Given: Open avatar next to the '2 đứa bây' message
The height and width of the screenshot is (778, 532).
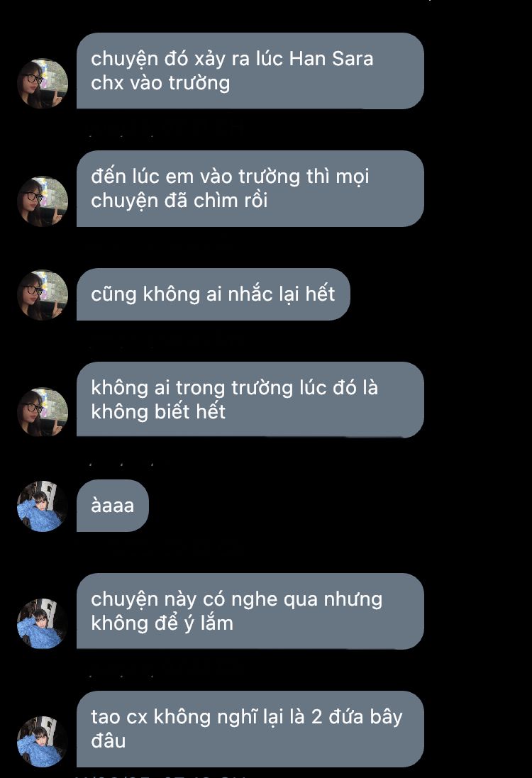Looking at the screenshot, I should tap(43, 741).
